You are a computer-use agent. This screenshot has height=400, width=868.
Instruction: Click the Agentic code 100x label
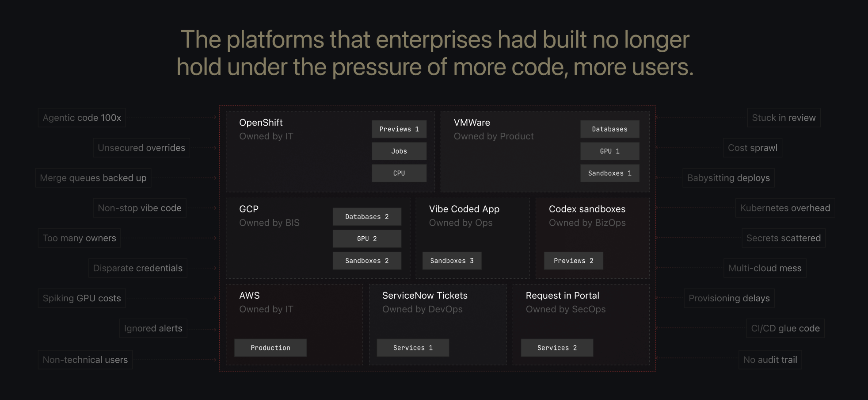click(82, 118)
